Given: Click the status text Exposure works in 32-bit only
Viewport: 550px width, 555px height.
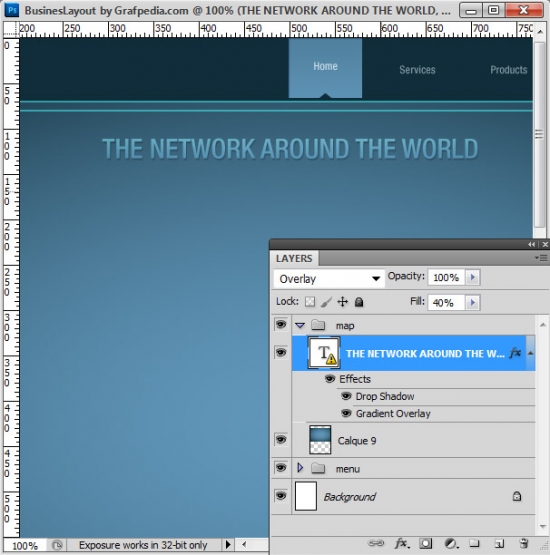Looking at the screenshot, I should (143, 545).
